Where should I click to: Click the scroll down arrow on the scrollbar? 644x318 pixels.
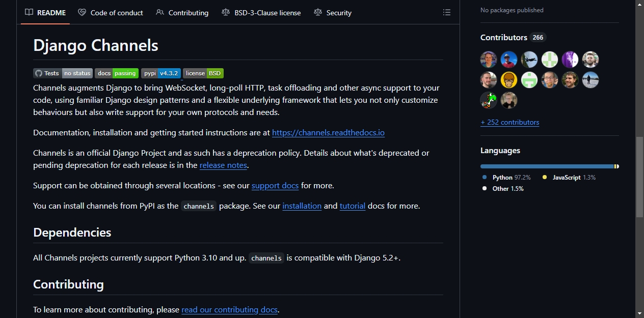coord(639,313)
